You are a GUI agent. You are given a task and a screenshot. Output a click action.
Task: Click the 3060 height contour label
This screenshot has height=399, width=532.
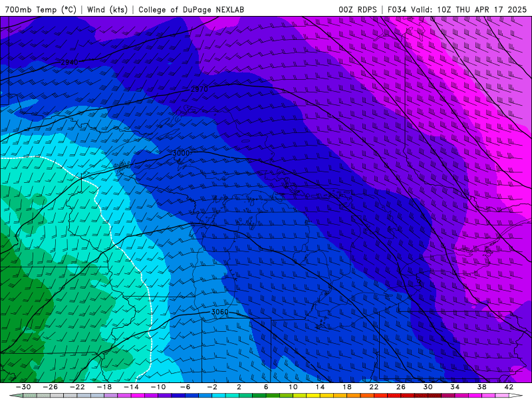(219, 312)
